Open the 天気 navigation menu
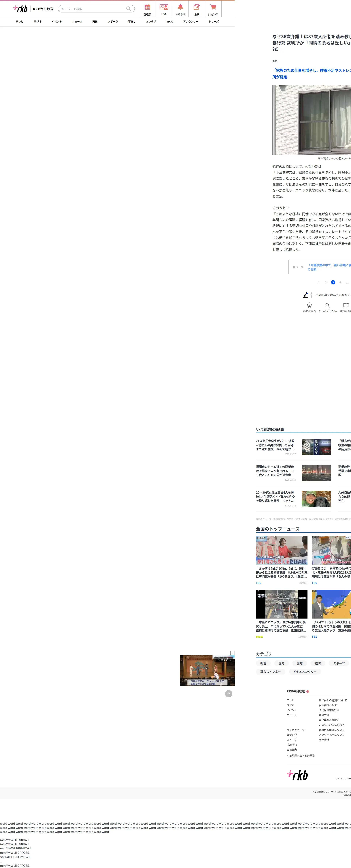The width and height of the screenshot is (351, 868). 95,22
